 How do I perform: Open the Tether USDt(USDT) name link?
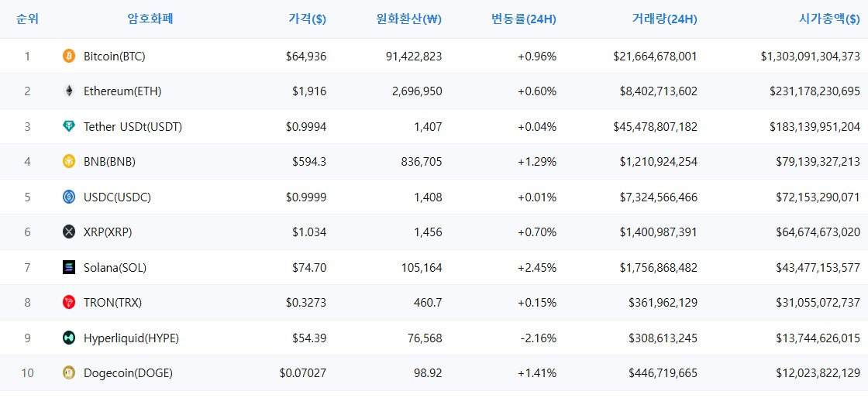coord(133,127)
